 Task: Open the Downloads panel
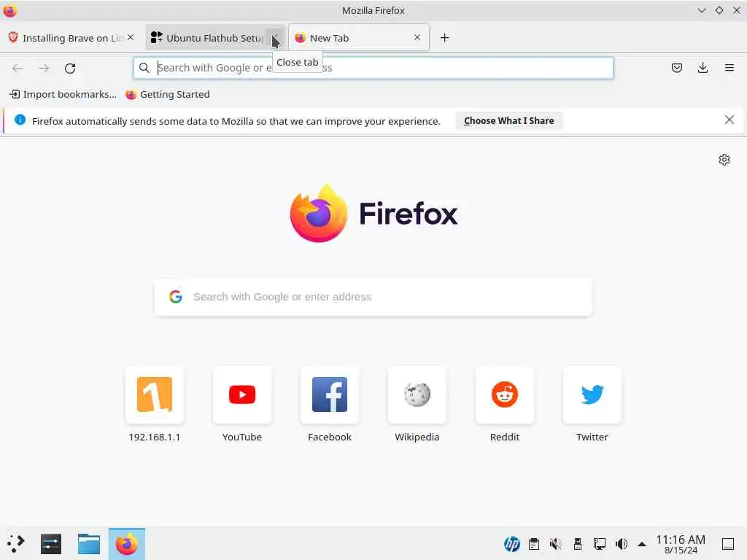[x=703, y=68]
